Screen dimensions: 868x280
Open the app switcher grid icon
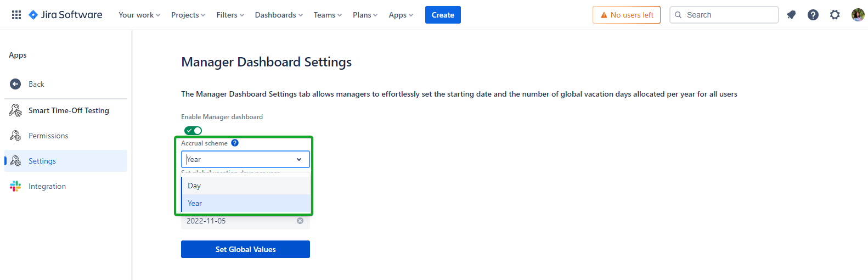[16, 15]
